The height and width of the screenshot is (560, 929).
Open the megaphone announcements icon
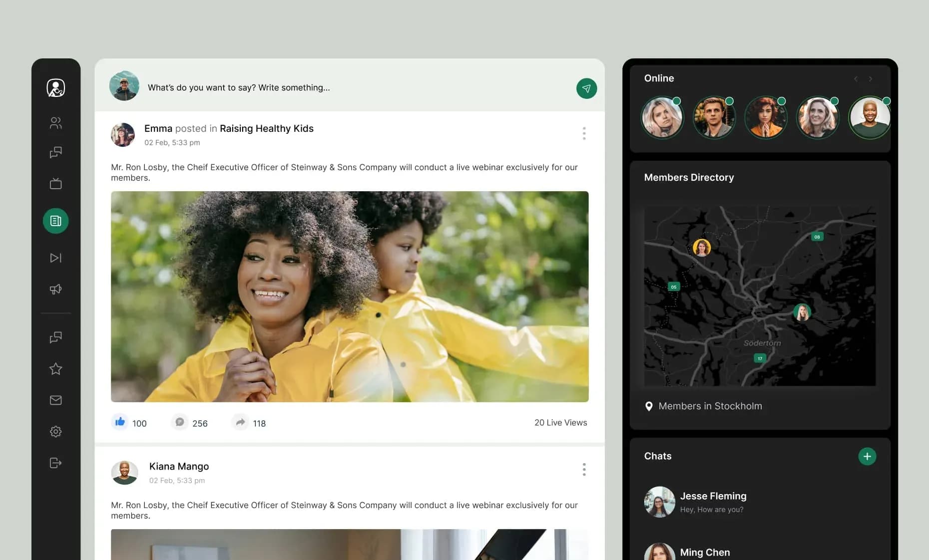[56, 289]
